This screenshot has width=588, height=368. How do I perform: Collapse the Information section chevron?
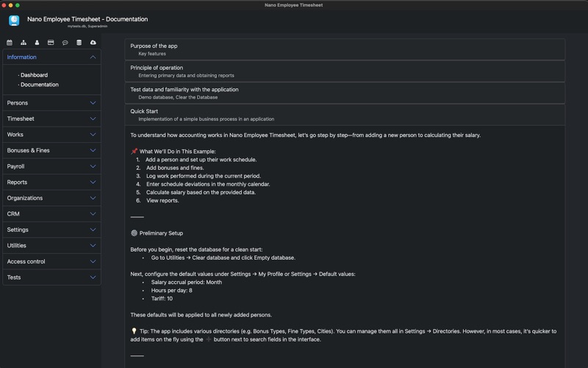93,57
